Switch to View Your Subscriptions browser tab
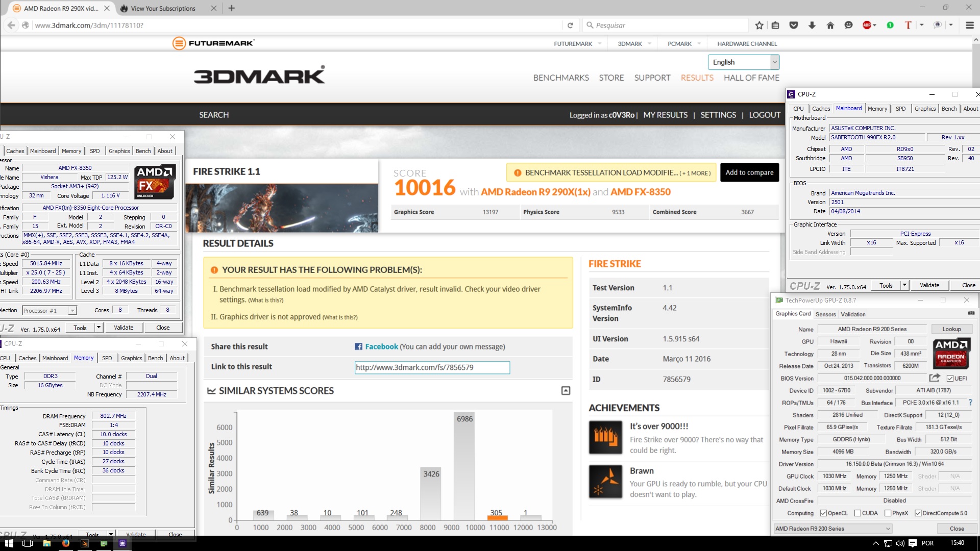980x551 pixels. 163,8
